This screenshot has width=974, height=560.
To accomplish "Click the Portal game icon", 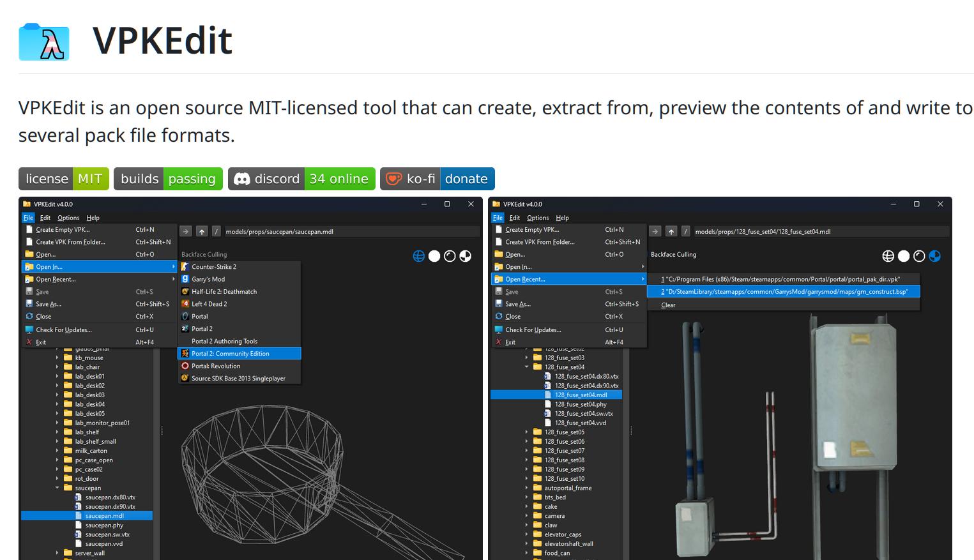I will 185,316.
